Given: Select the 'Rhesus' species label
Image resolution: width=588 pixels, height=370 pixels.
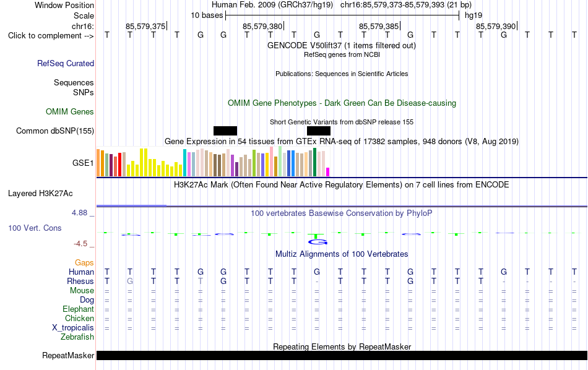Looking at the screenshot, I should click(80, 281).
